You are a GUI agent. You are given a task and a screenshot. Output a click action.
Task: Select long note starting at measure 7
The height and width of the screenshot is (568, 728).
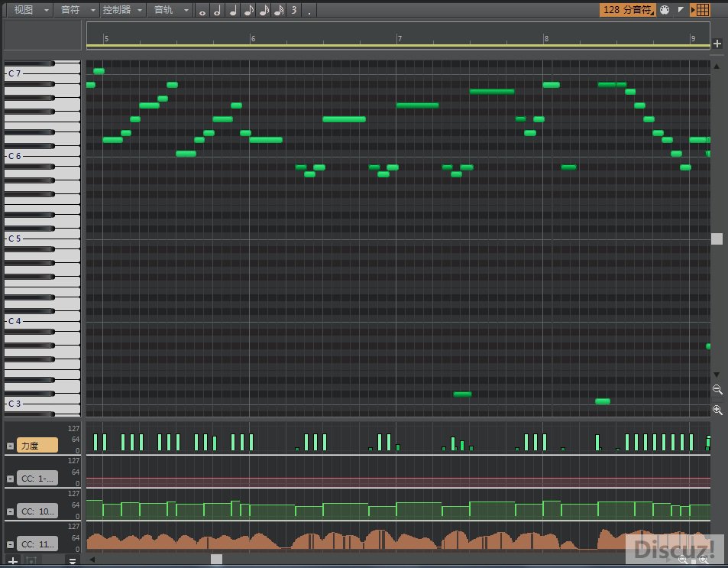tap(417, 105)
